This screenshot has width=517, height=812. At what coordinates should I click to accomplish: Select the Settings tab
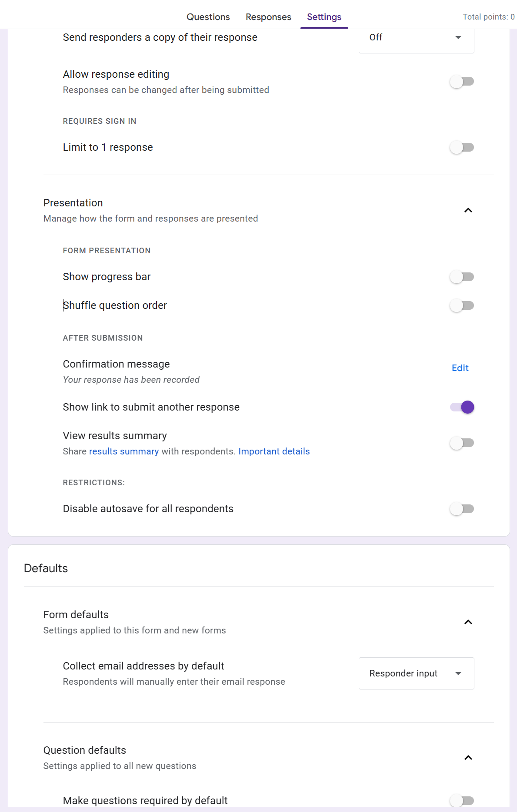coord(324,17)
